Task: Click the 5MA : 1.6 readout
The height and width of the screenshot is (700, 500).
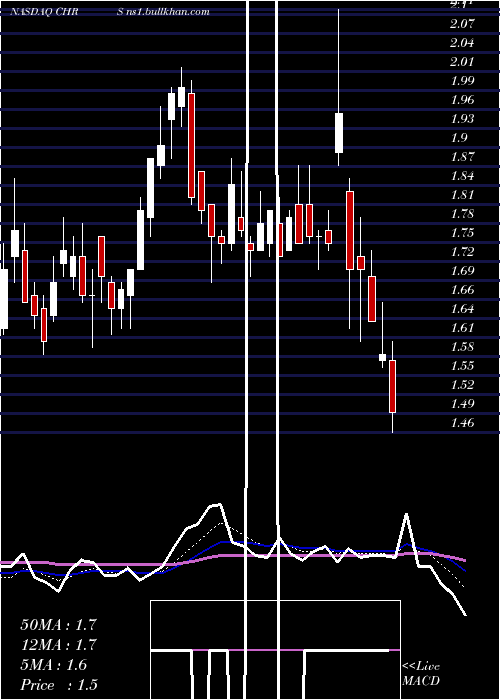Action: (x=54, y=665)
